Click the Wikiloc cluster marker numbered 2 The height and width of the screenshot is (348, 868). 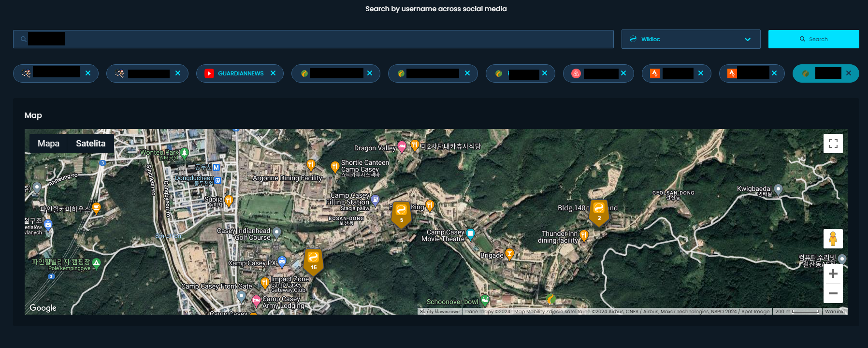[599, 212]
